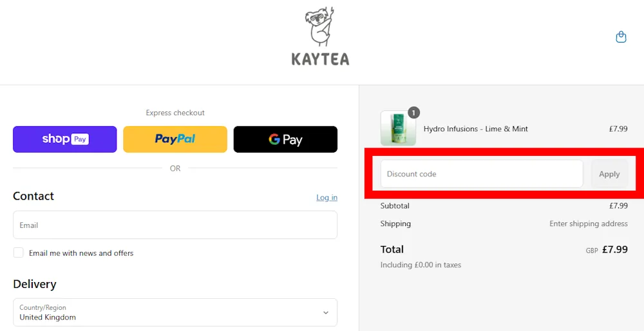Image resolution: width=644 pixels, height=331 pixels.
Task: Click the Country/Region chevron arrow
Action: 326,313
